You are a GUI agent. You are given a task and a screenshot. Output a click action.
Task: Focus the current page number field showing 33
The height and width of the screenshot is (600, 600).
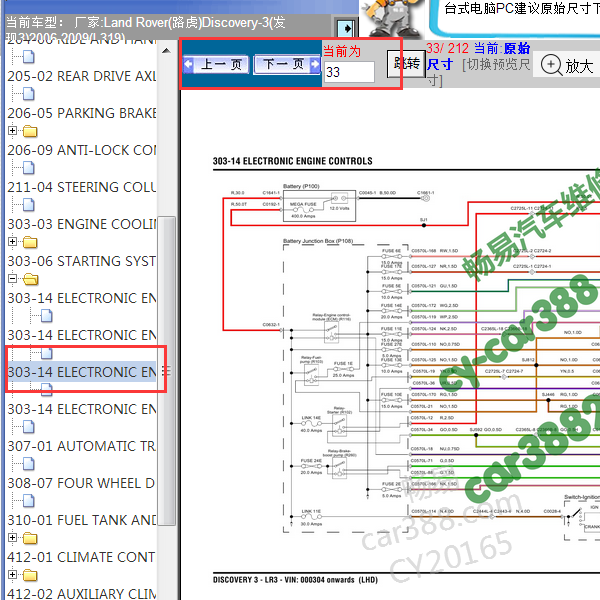point(349,72)
